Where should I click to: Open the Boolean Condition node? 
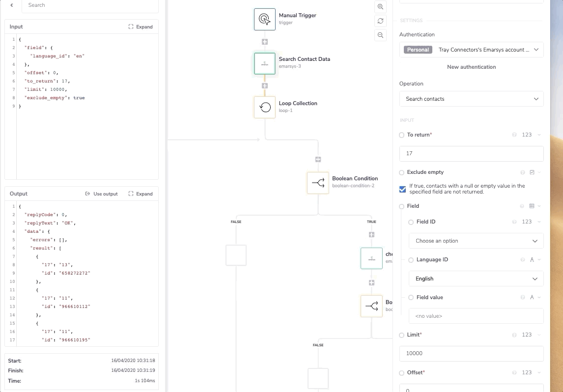318,183
